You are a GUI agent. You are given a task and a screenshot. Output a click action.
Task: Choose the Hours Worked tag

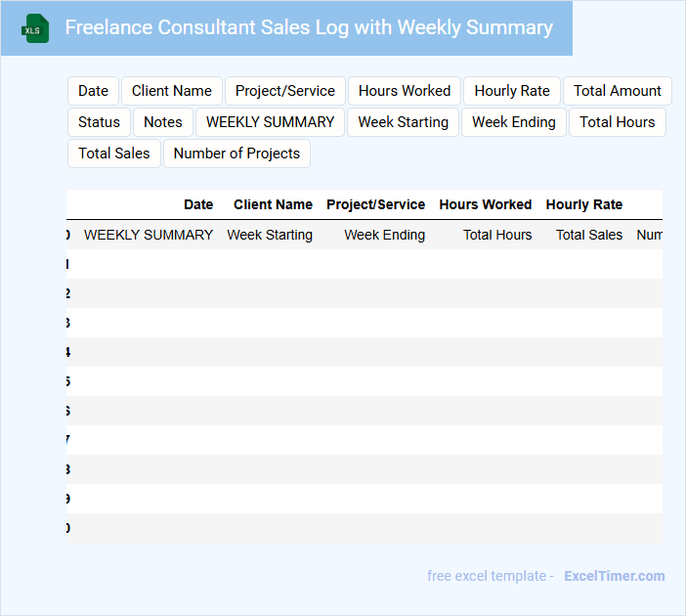(405, 91)
